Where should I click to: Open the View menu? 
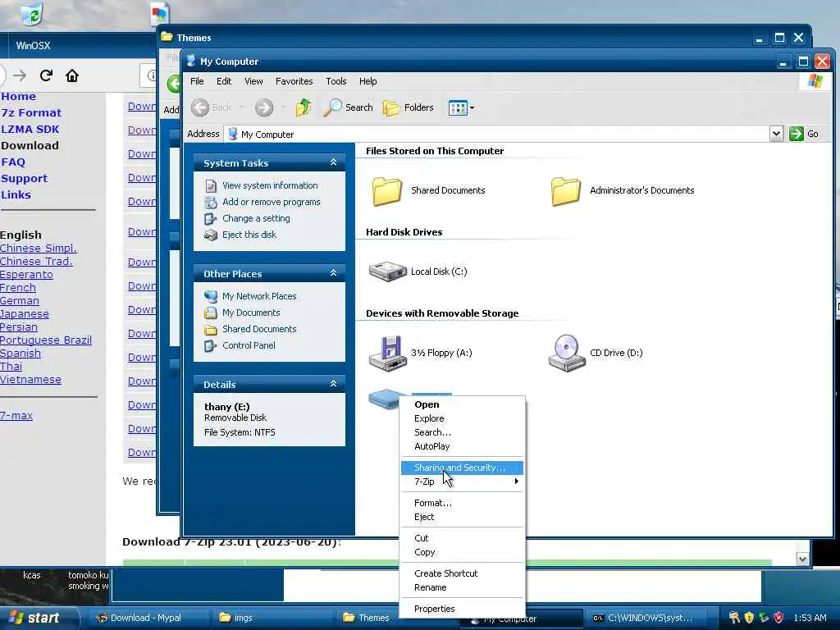click(253, 81)
